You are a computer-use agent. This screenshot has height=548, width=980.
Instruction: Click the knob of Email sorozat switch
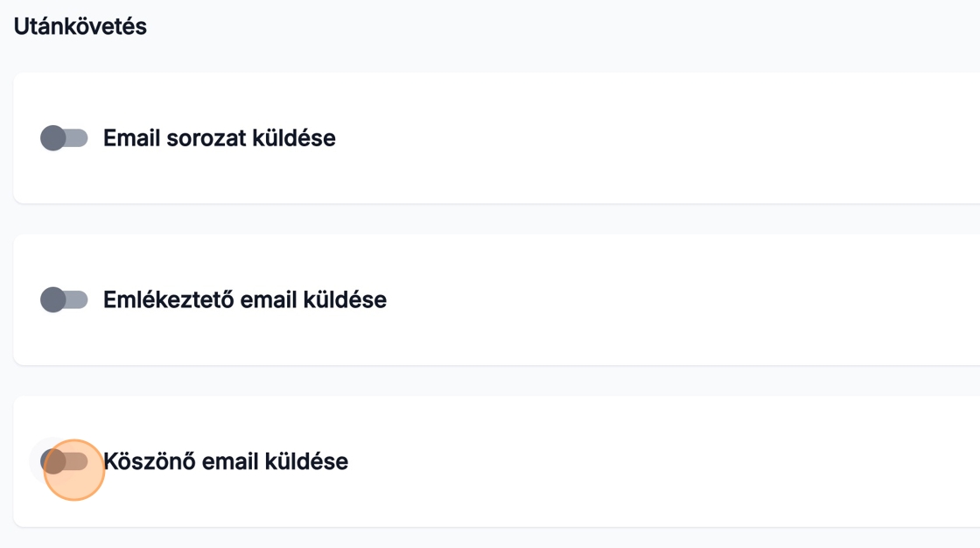[x=53, y=137]
